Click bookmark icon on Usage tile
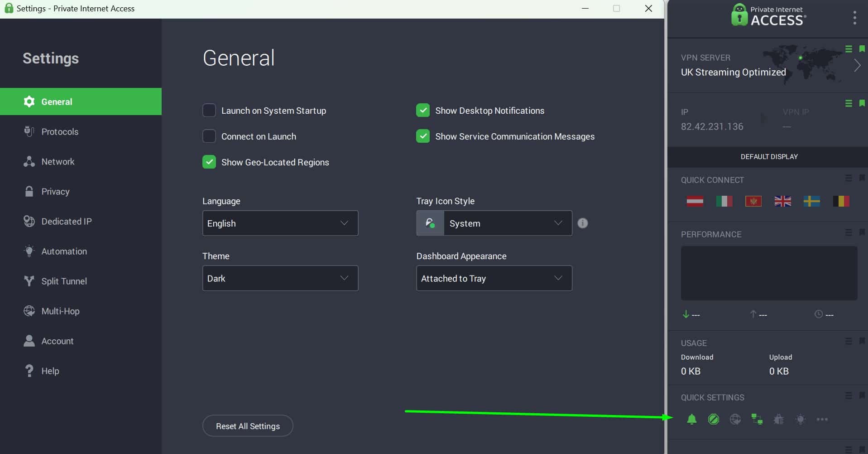 pos(862,341)
